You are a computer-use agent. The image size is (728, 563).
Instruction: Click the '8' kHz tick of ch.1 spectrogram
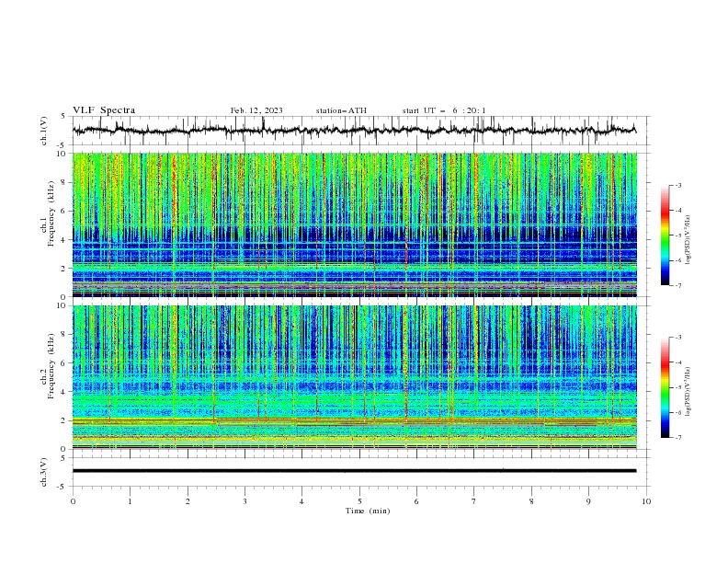pyautogui.click(x=65, y=182)
